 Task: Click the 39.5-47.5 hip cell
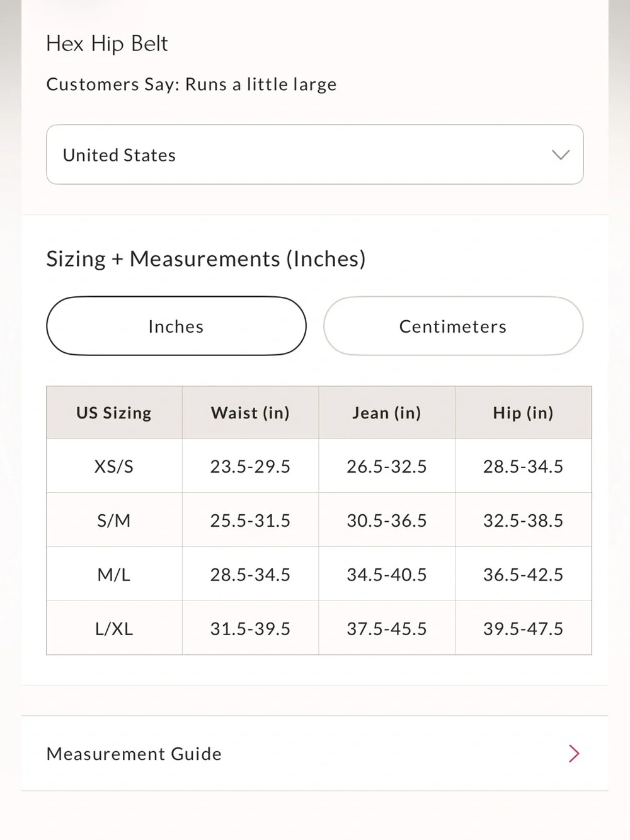click(x=524, y=629)
